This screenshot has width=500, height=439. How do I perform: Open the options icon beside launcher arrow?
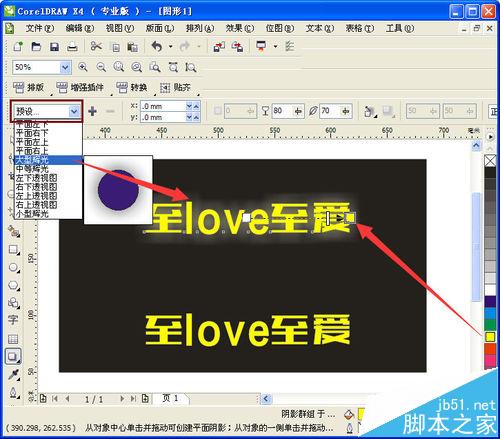[289, 46]
